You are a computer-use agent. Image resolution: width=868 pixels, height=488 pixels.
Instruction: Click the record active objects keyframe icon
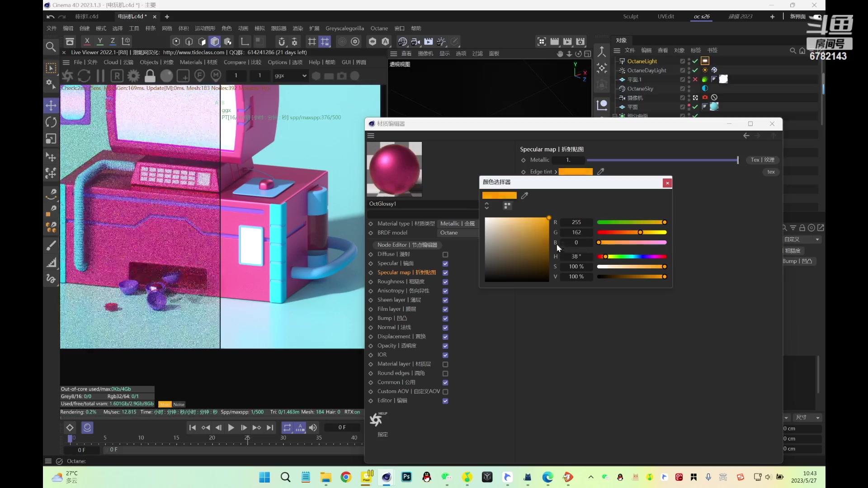tap(70, 427)
